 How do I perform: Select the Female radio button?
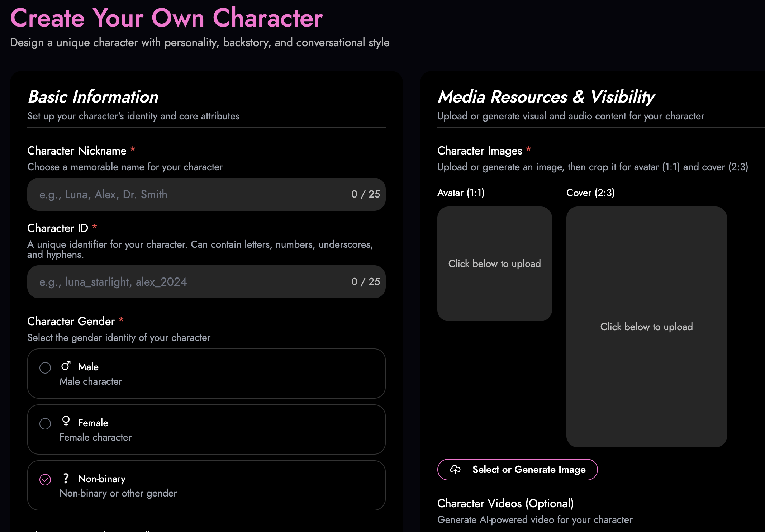pos(45,423)
